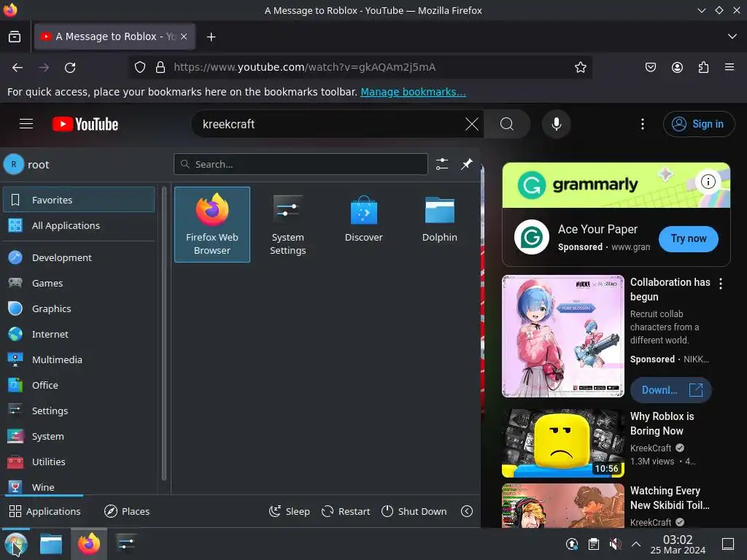
Task: Open the Utilities category
Action: click(79, 462)
